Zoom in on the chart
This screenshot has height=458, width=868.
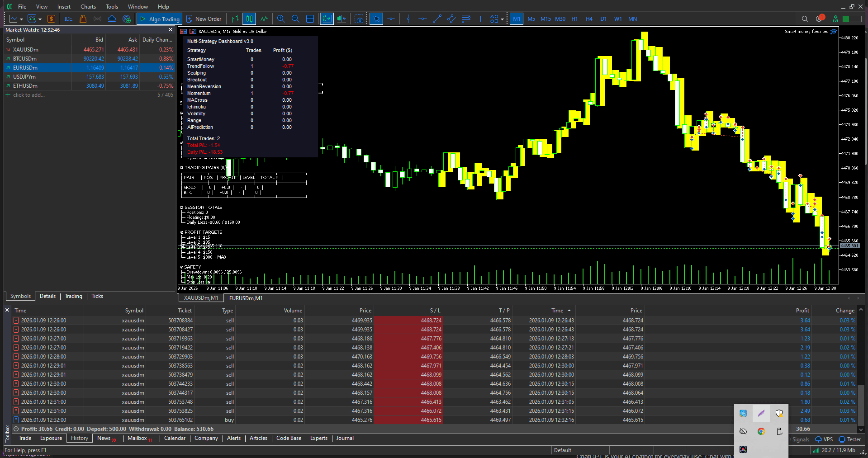tap(281, 19)
